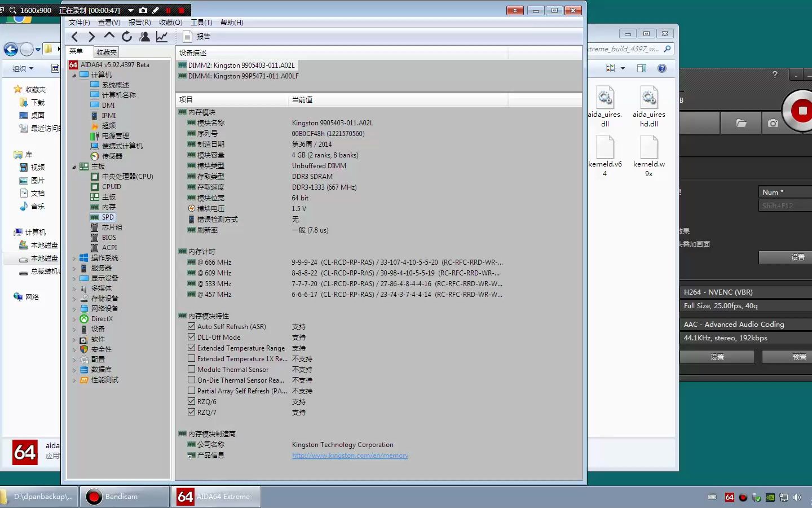Toggle the Module Thermal Sensor checkbox
This screenshot has width=812, height=508.
tap(192, 369)
